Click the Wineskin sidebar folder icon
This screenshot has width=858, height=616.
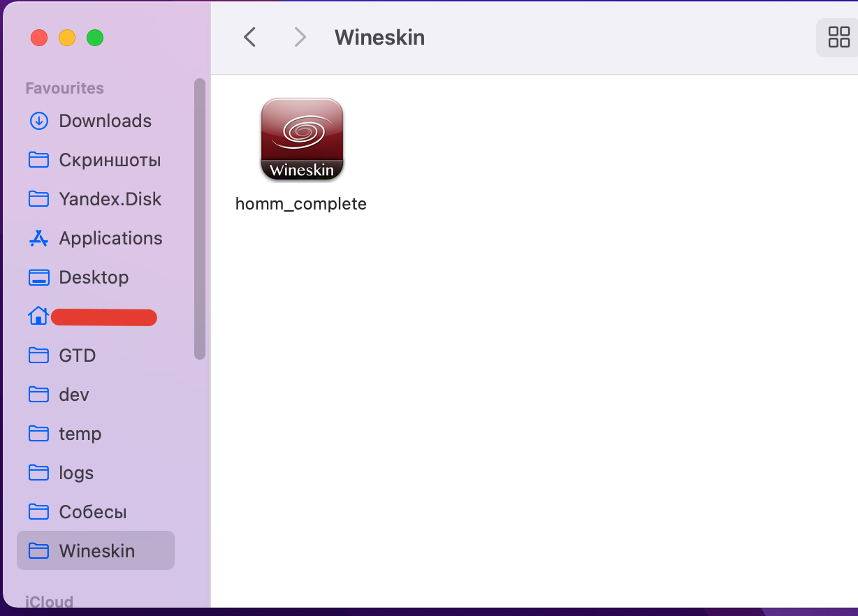(x=38, y=551)
